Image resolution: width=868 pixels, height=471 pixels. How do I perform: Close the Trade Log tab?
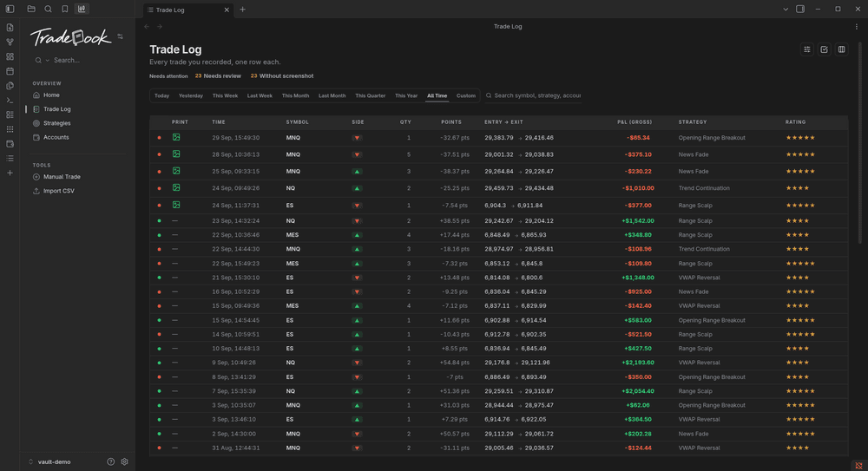(x=227, y=10)
